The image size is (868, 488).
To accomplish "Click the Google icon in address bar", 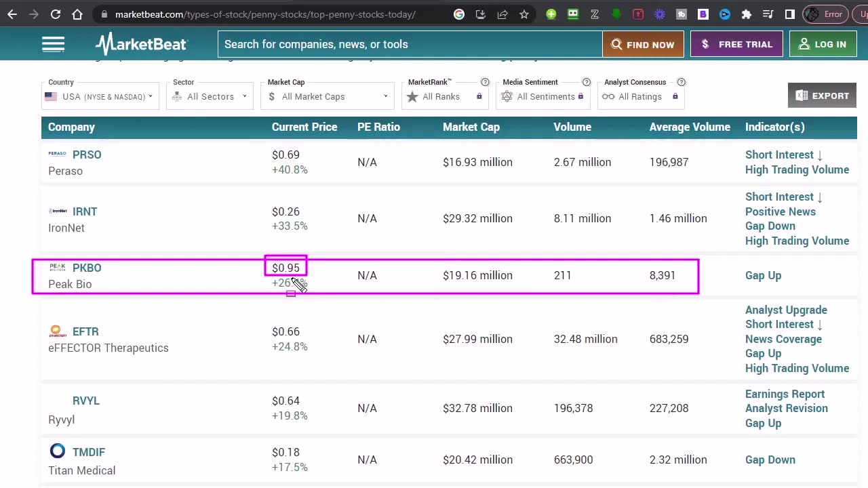I will 459,14.
